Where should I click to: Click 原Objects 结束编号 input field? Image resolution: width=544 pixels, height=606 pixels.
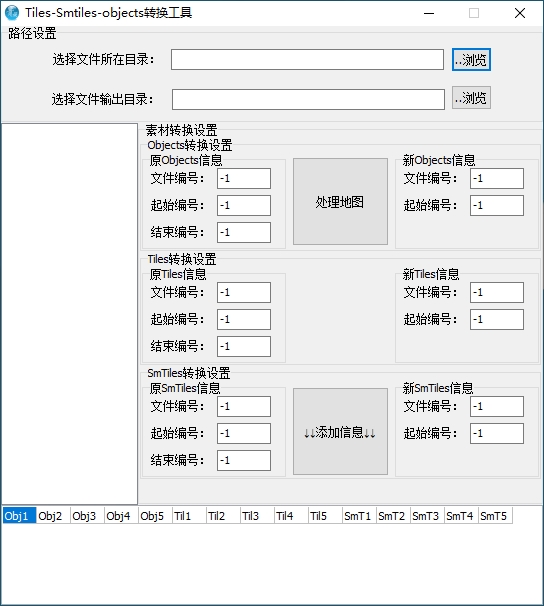point(244,232)
